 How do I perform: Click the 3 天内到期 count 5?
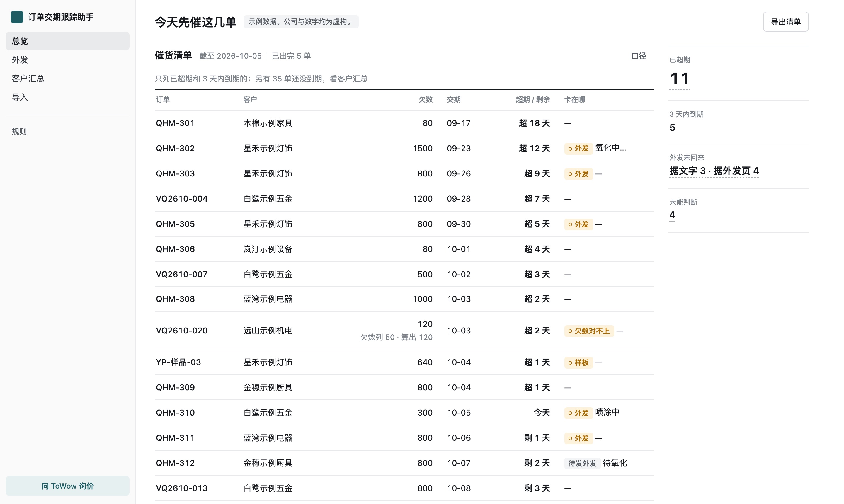(x=672, y=127)
